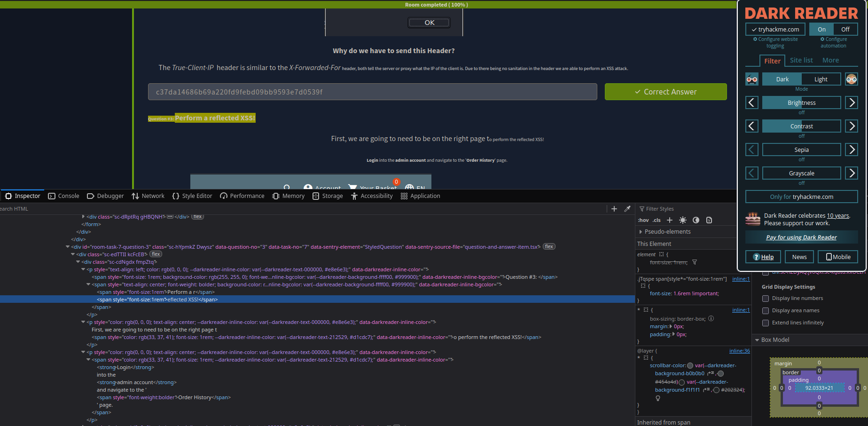Collapse the room-task-7-question-3 div node

(68, 247)
